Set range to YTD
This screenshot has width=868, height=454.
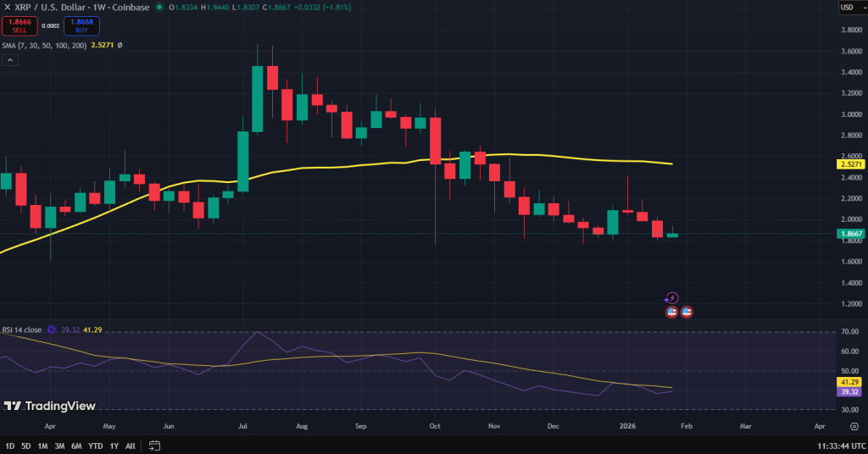click(96, 446)
